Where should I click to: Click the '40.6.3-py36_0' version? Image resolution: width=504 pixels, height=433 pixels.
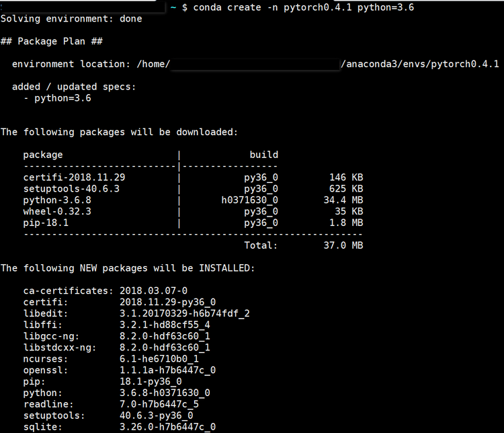tap(157, 416)
